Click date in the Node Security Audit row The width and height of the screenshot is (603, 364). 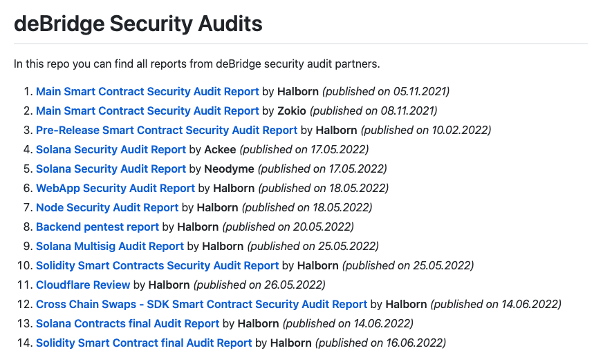tap(307, 207)
